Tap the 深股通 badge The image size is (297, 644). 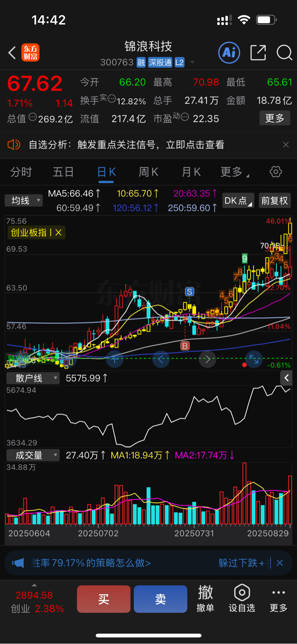coord(160,62)
